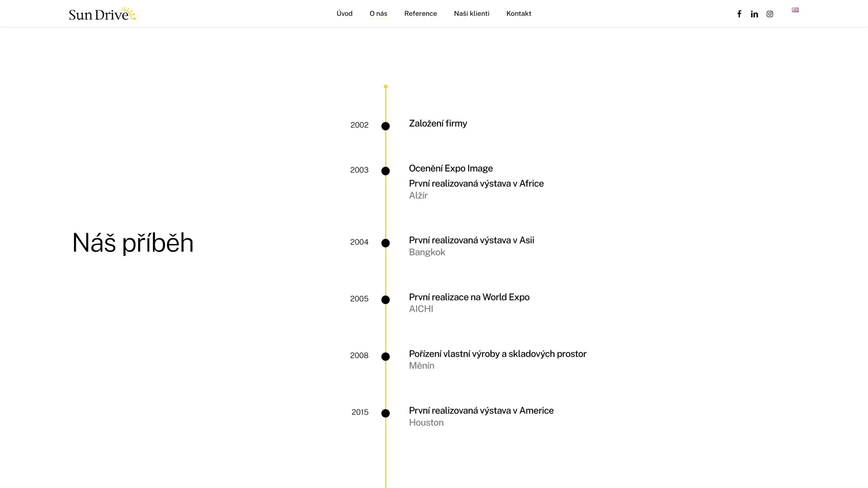Click the 2003 timeline dot
Screen dimensions: 868x488
pyautogui.click(x=386, y=171)
